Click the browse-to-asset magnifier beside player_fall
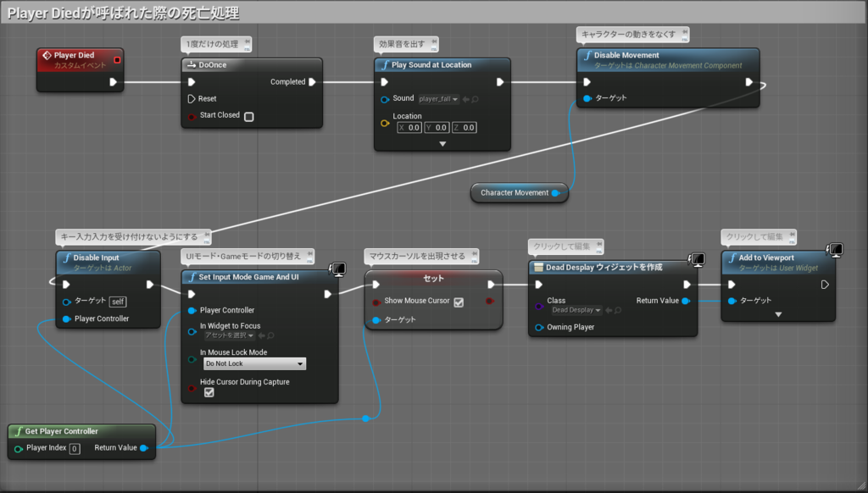 tap(475, 100)
